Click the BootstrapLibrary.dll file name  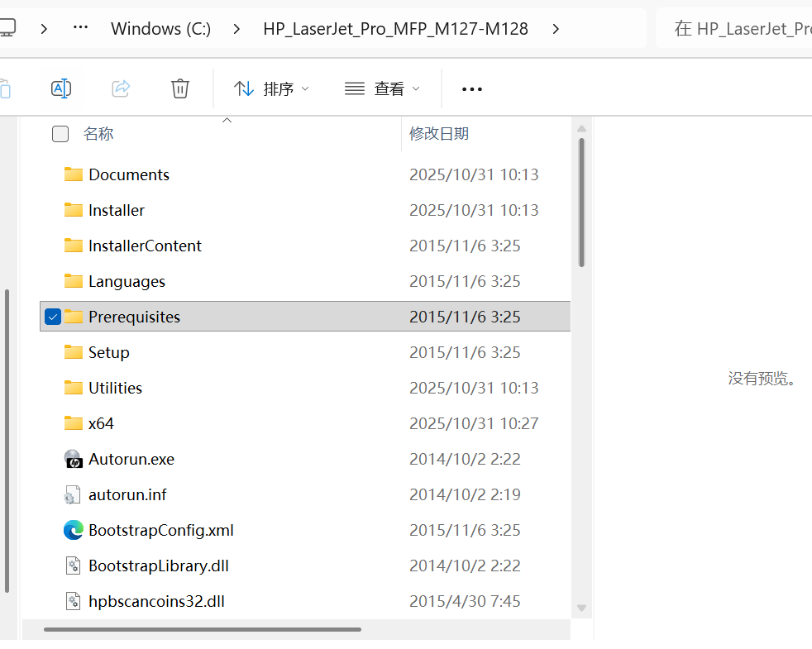tap(159, 566)
